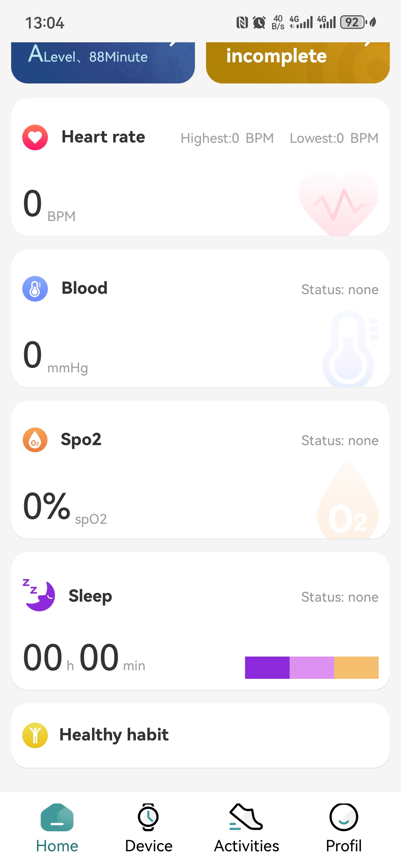Image resolution: width=401 pixels, height=868 pixels.
Task: Open the yellow incomplete card
Action: point(297,62)
